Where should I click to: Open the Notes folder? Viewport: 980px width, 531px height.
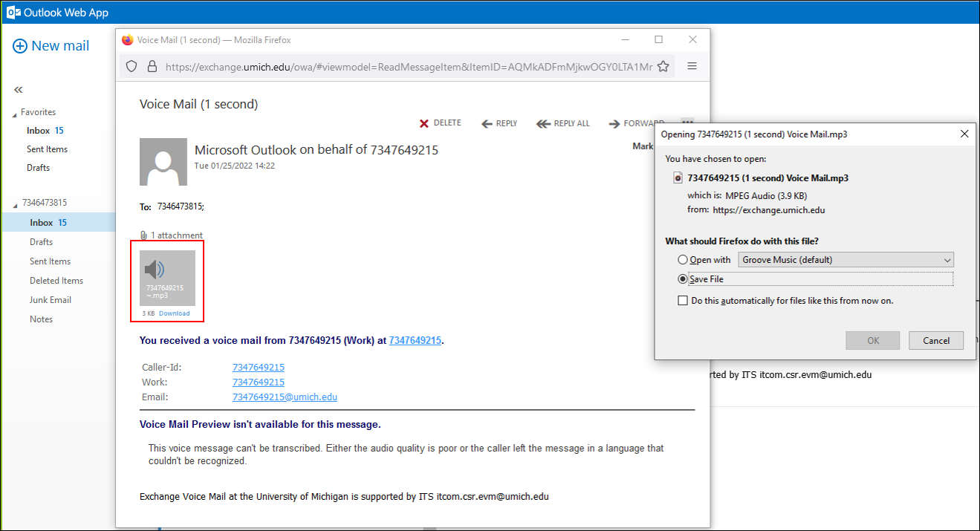41,319
